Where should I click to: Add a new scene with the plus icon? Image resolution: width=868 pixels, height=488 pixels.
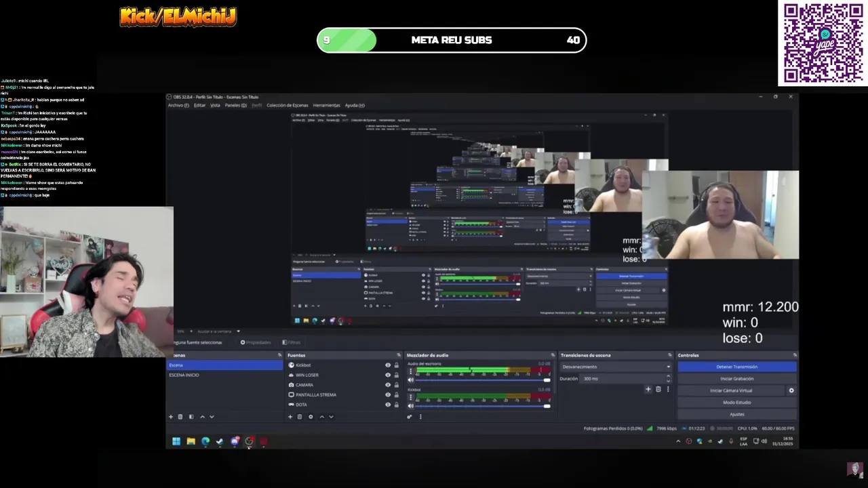point(171,417)
